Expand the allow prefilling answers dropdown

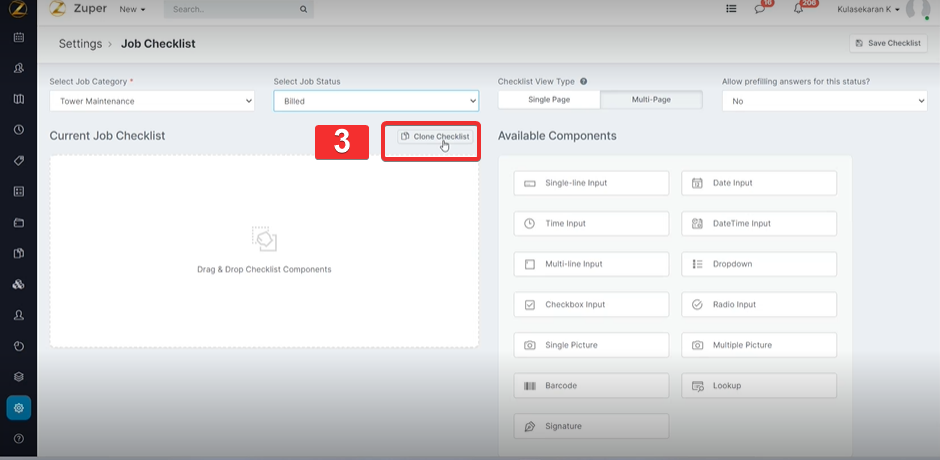[x=824, y=101]
